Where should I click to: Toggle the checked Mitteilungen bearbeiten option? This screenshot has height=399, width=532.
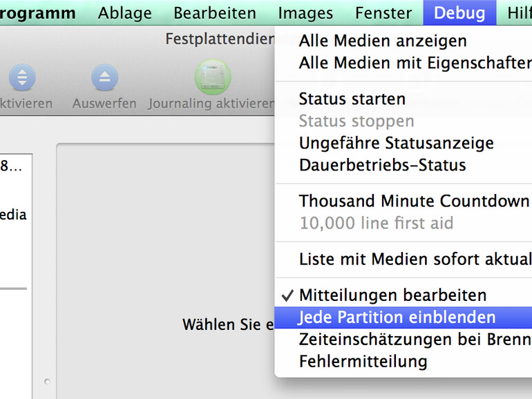coord(392,295)
